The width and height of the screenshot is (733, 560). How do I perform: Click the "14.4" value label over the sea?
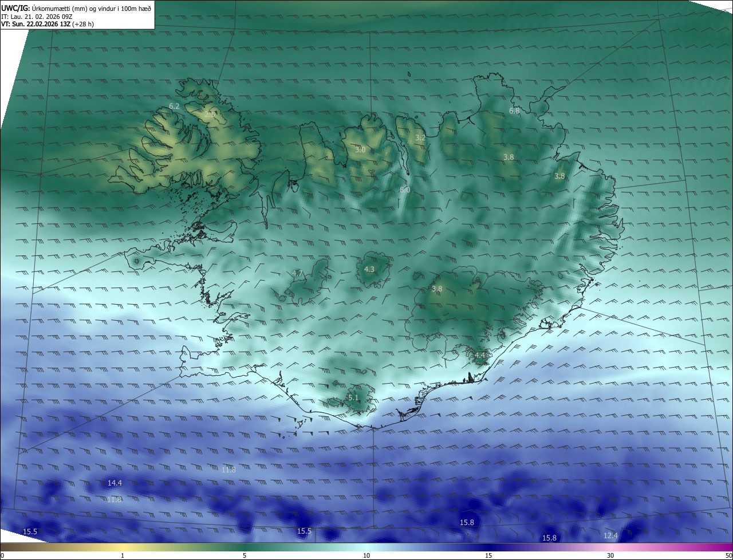tap(115, 483)
